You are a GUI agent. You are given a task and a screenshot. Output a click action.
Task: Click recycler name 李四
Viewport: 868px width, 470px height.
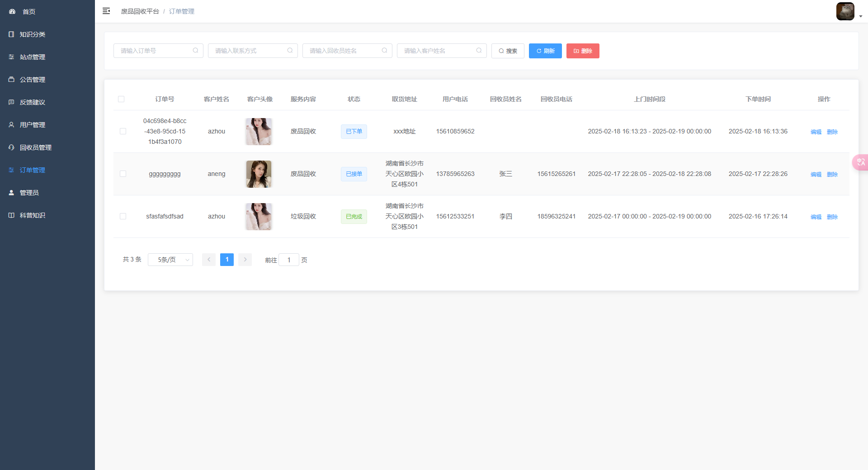[x=506, y=216]
